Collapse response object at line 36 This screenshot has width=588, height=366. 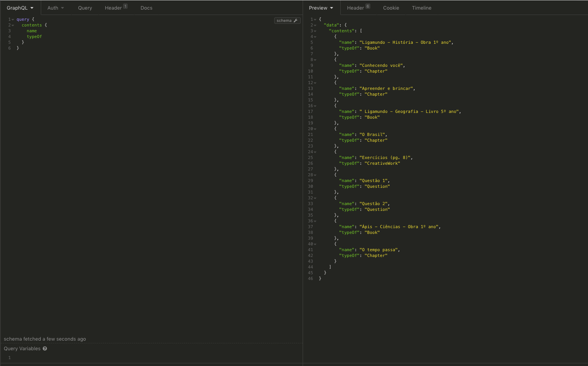tap(315, 221)
